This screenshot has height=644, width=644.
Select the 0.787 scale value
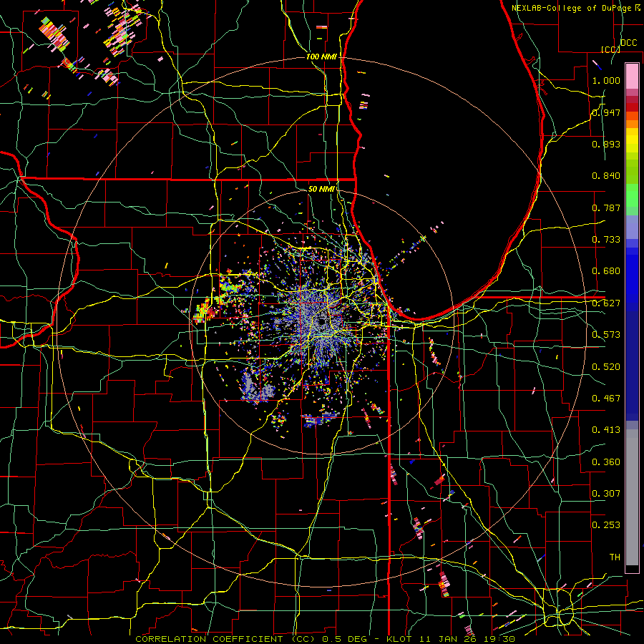point(606,208)
